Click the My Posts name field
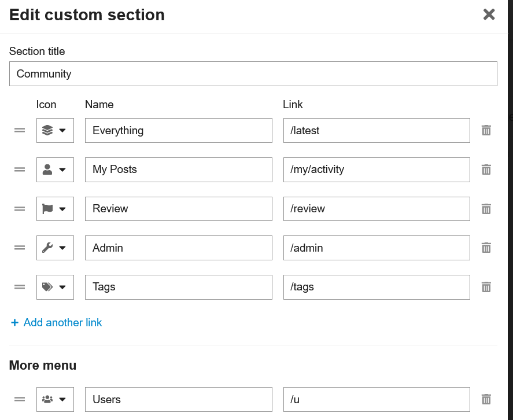The height and width of the screenshot is (420, 513). pyautogui.click(x=179, y=170)
